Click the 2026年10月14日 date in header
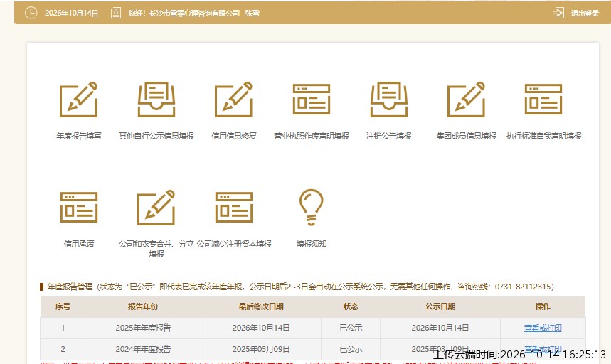Image resolution: width=611 pixels, height=364 pixels. pyautogui.click(x=71, y=14)
